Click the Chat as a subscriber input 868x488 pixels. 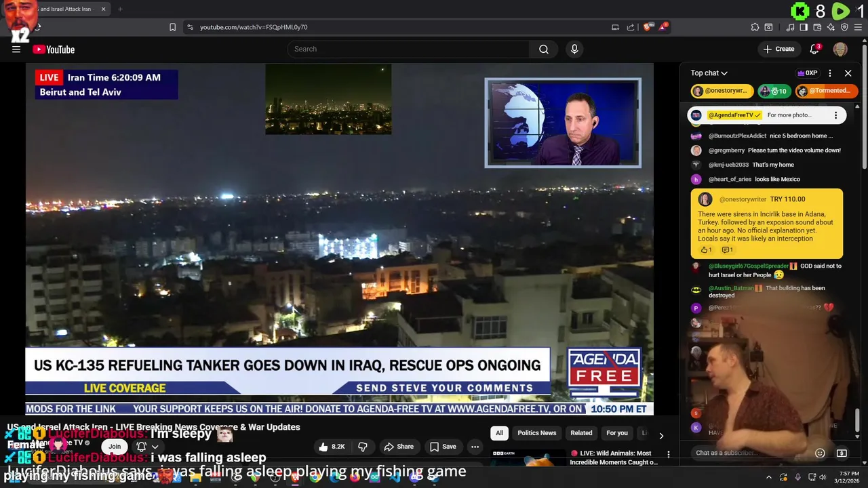tap(751, 453)
